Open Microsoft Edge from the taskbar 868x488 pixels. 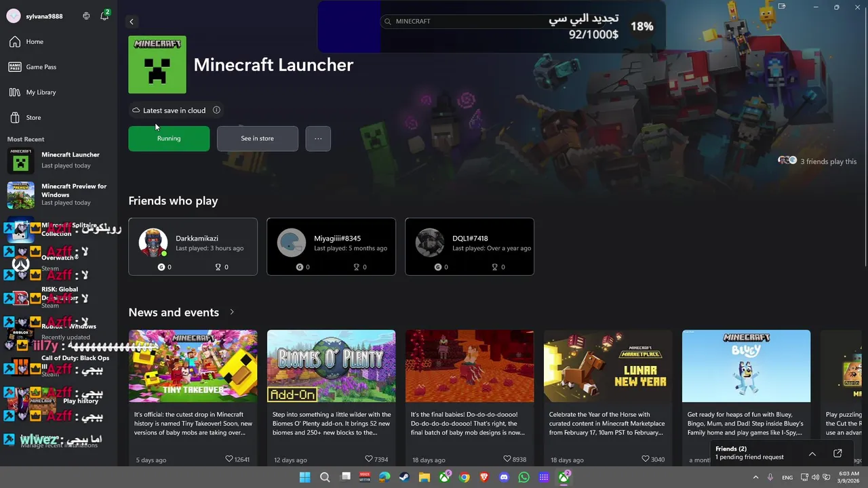click(384, 477)
